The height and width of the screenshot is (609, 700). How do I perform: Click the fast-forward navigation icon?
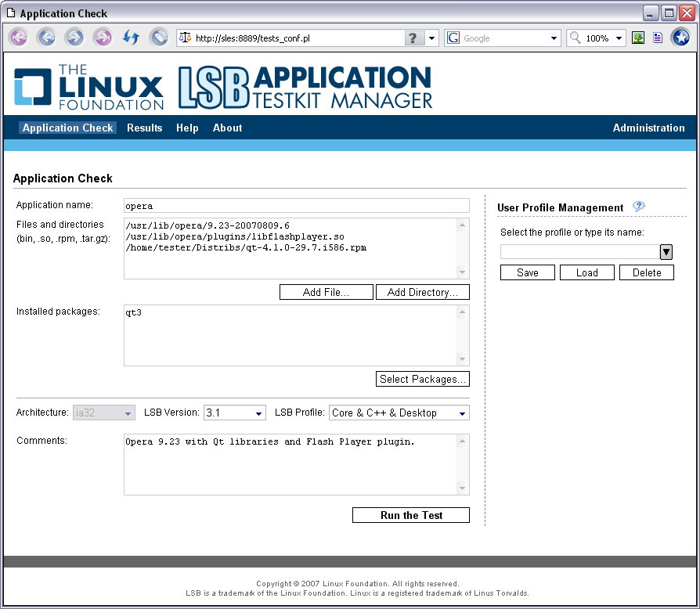tap(103, 38)
